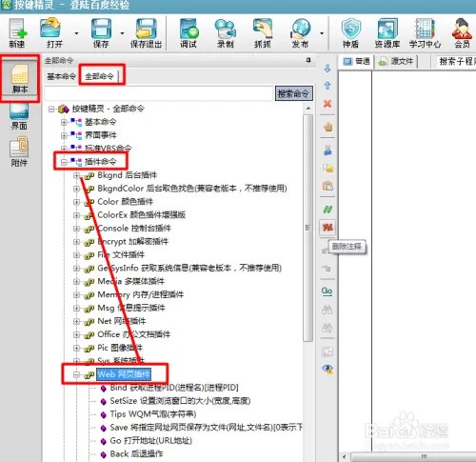Switch to the 基本命令 tab
This screenshot has height=462, width=476.
[x=61, y=76]
